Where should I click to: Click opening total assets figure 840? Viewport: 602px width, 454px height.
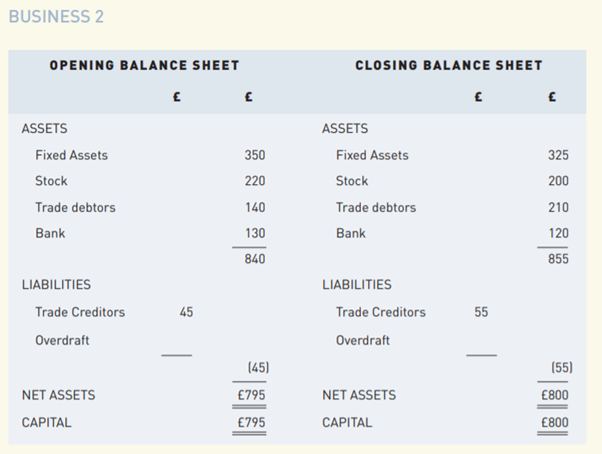(254, 260)
